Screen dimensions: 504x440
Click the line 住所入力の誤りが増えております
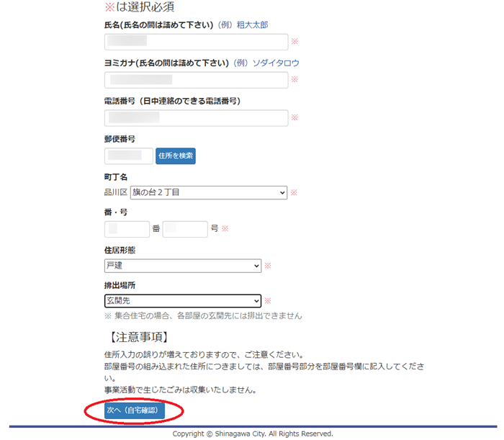point(204,355)
